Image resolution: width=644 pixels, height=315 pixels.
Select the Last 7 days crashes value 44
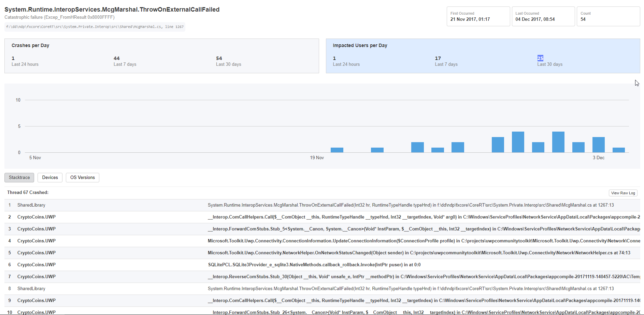point(117,58)
